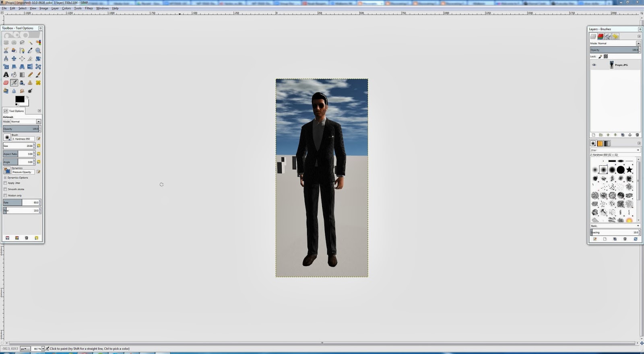Select the Text tool
Screen dimensions: 644x354
coord(6,74)
